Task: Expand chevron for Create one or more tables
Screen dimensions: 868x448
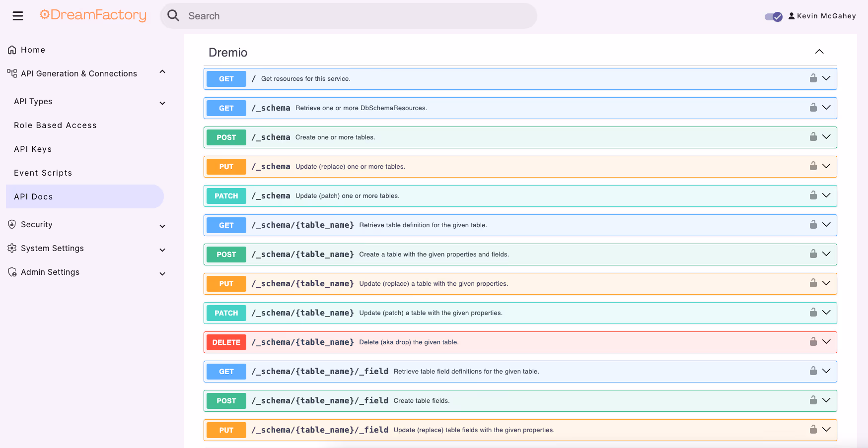Action: click(x=826, y=137)
